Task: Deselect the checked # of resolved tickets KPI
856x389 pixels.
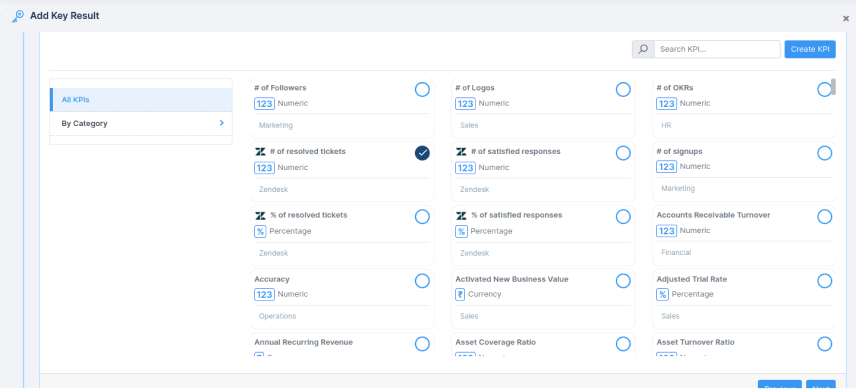Action: pyautogui.click(x=422, y=153)
